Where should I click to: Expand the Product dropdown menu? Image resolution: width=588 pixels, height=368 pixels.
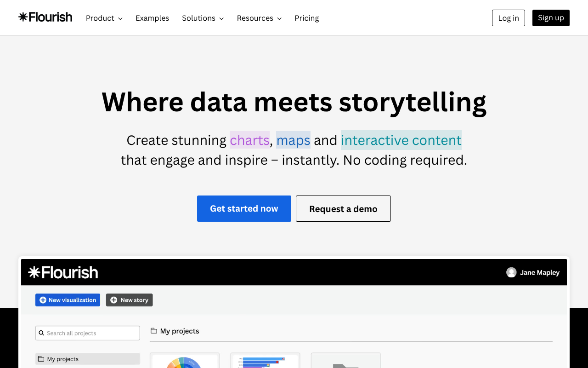tap(104, 18)
